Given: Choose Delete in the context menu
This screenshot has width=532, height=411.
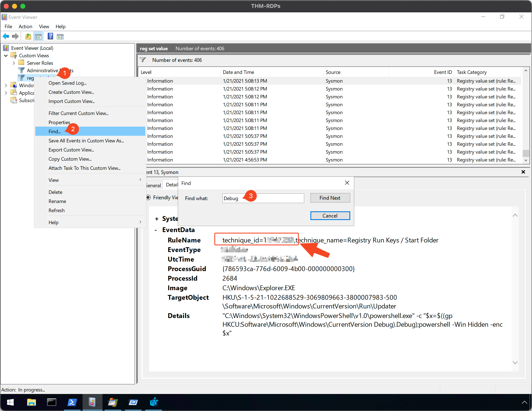Looking at the screenshot, I should click(90, 192).
